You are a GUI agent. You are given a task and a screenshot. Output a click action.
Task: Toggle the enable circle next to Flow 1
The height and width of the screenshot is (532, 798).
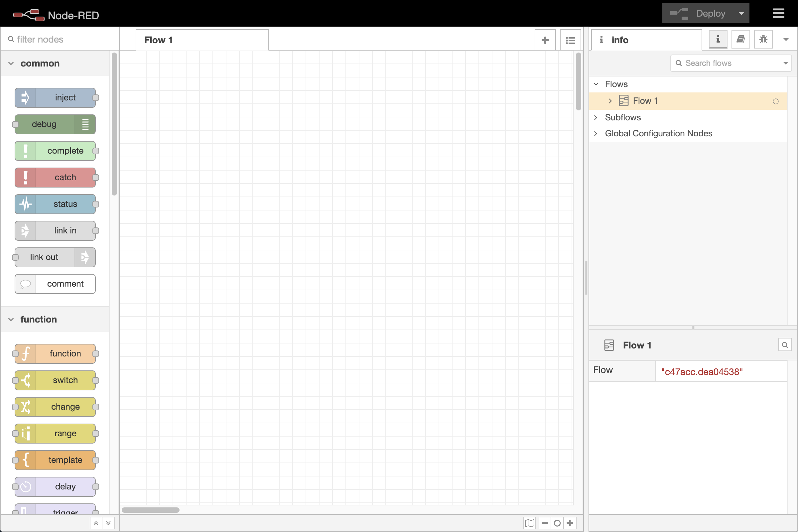(x=776, y=101)
